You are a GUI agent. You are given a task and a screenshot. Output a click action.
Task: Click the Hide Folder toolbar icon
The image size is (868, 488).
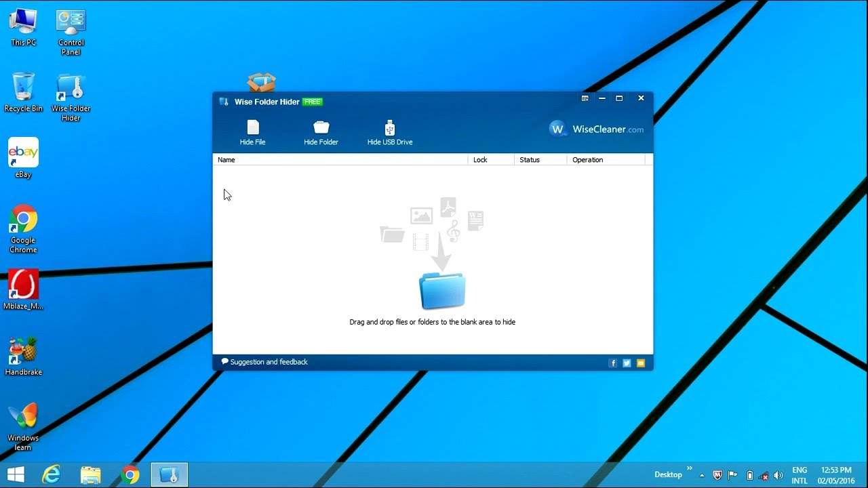(321, 132)
